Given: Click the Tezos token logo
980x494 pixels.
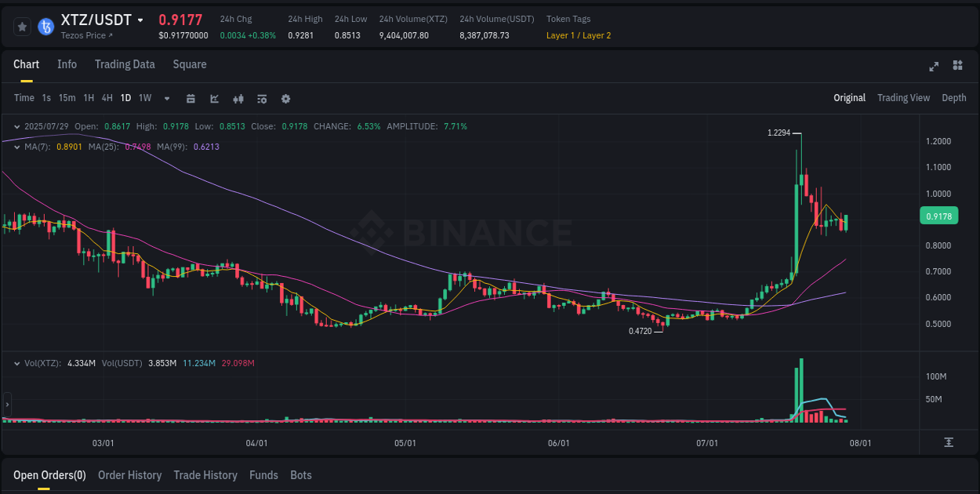Looking at the screenshot, I should tap(45, 27).
